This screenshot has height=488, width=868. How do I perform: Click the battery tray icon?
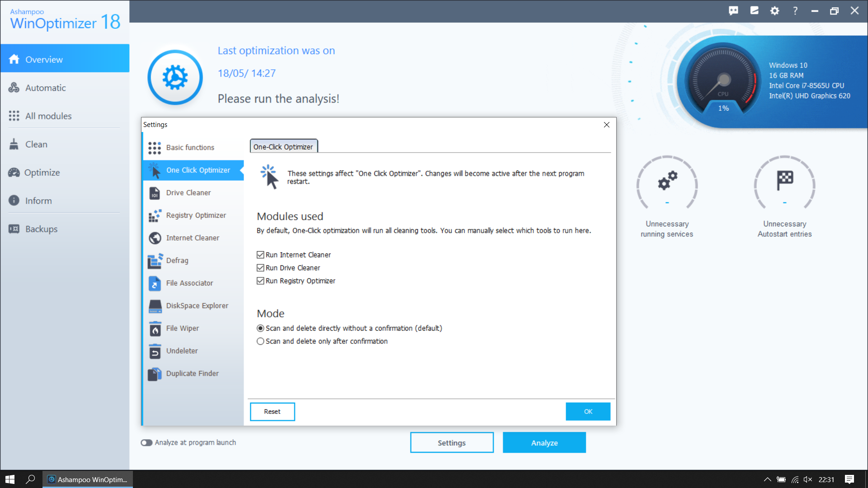[781, 479]
